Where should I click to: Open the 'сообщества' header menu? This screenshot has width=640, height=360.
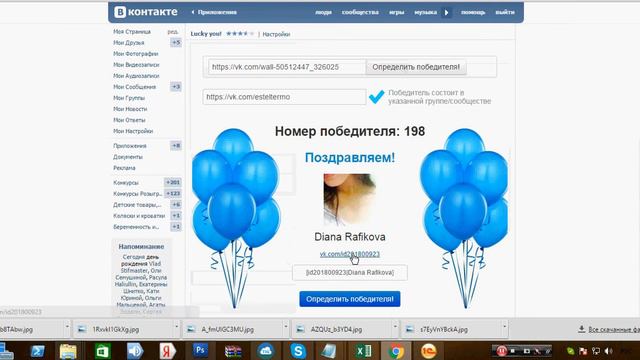point(360,12)
